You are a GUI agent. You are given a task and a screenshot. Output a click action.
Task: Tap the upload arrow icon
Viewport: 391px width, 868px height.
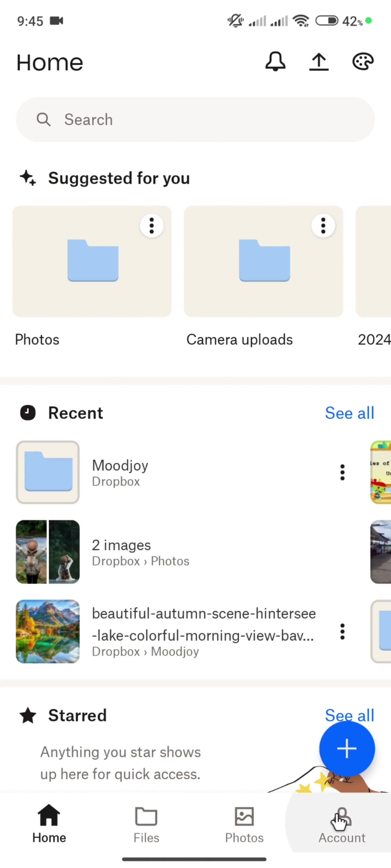pyautogui.click(x=318, y=62)
